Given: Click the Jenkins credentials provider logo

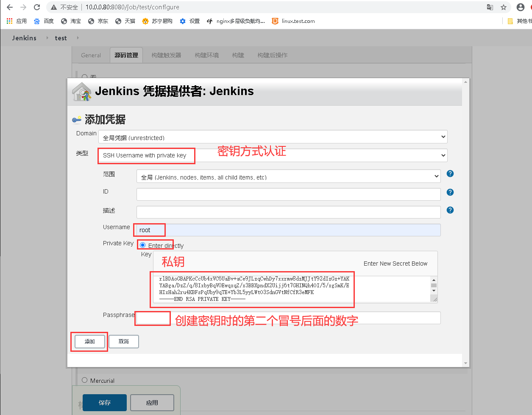Looking at the screenshot, I should click(81, 91).
